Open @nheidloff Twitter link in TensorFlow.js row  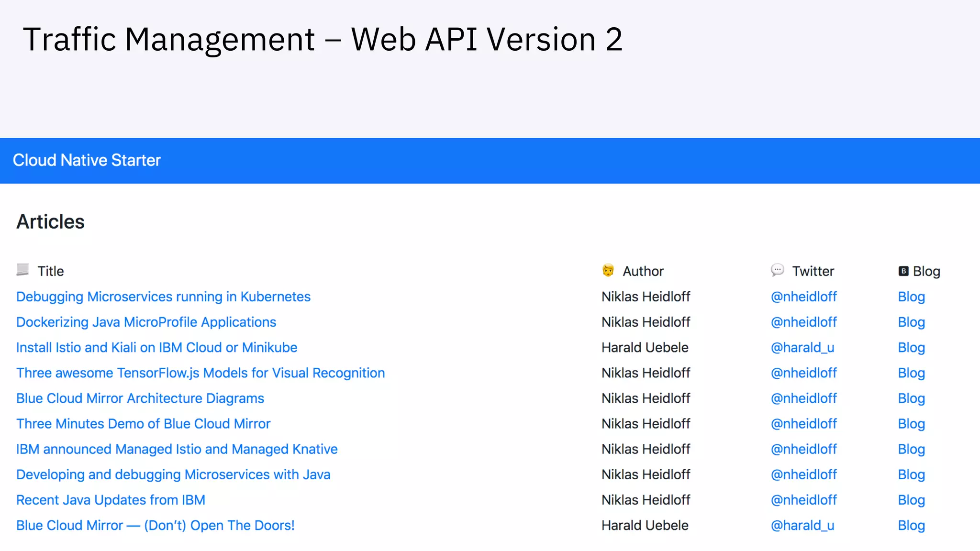[803, 373]
